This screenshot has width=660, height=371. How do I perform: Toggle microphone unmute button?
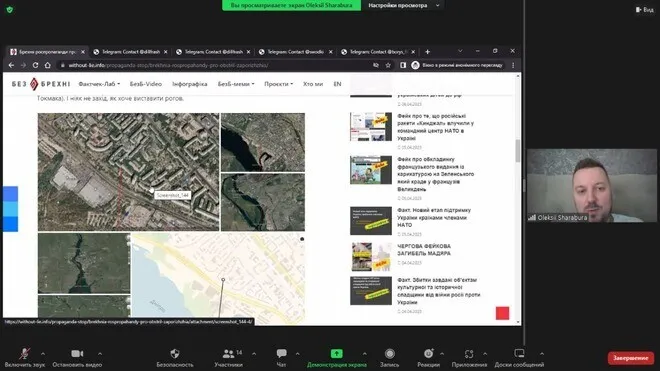click(24, 354)
